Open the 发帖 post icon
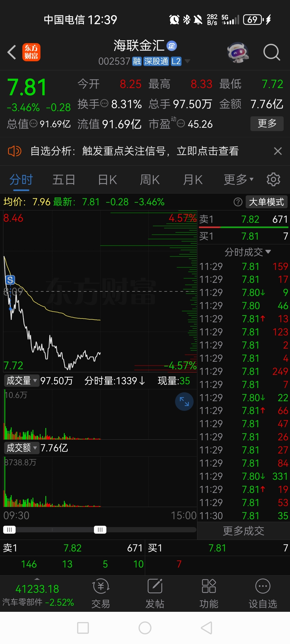 [x=155, y=594]
